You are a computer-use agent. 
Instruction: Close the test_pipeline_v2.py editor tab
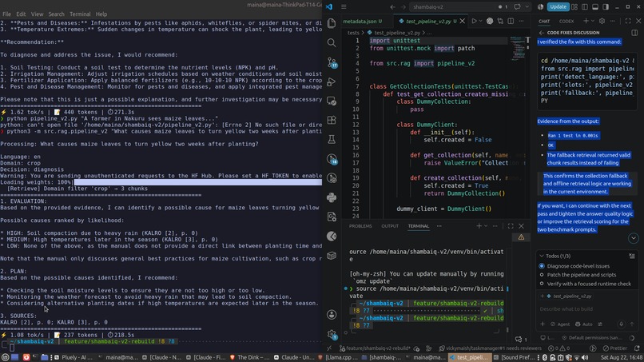tap(463, 21)
